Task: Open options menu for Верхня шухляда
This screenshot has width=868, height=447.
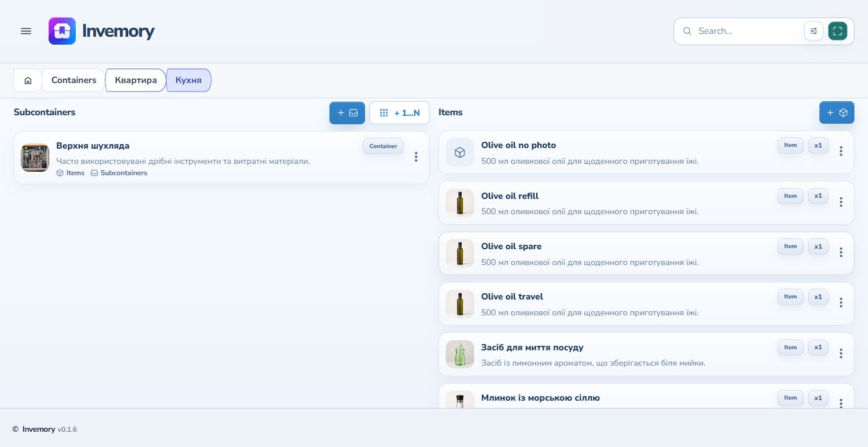Action: click(416, 157)
